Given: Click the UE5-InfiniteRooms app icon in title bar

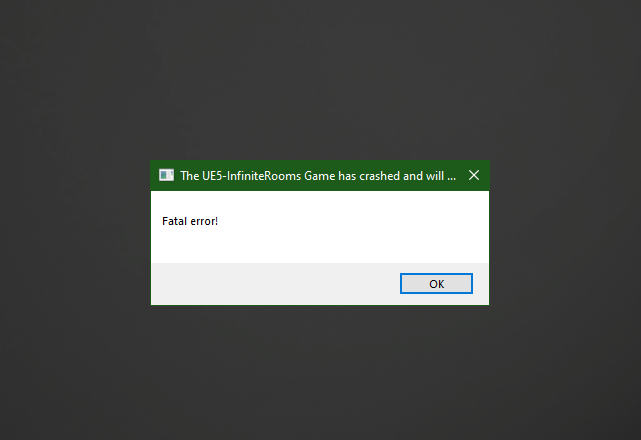Looking at the screenshot, I should 166,175.
